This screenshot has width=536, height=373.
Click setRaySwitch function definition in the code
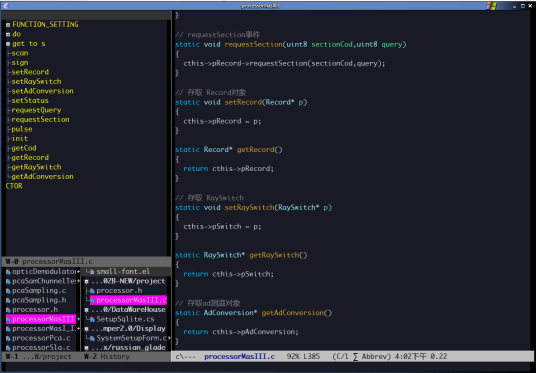(249, 208)
